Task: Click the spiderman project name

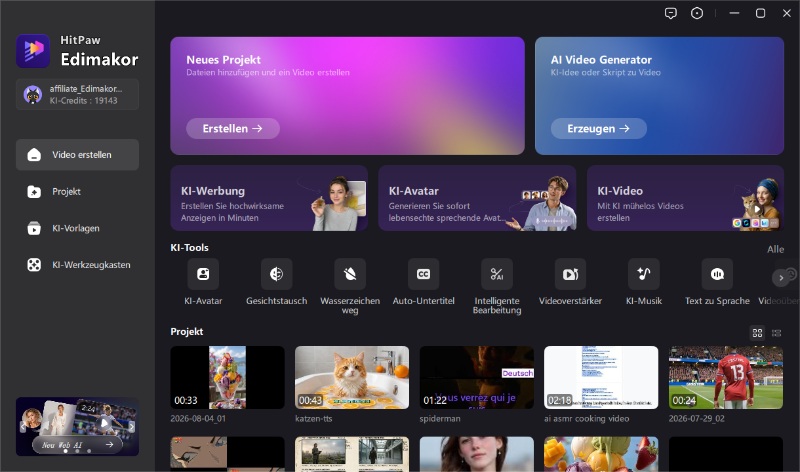Action: (440, 418)
